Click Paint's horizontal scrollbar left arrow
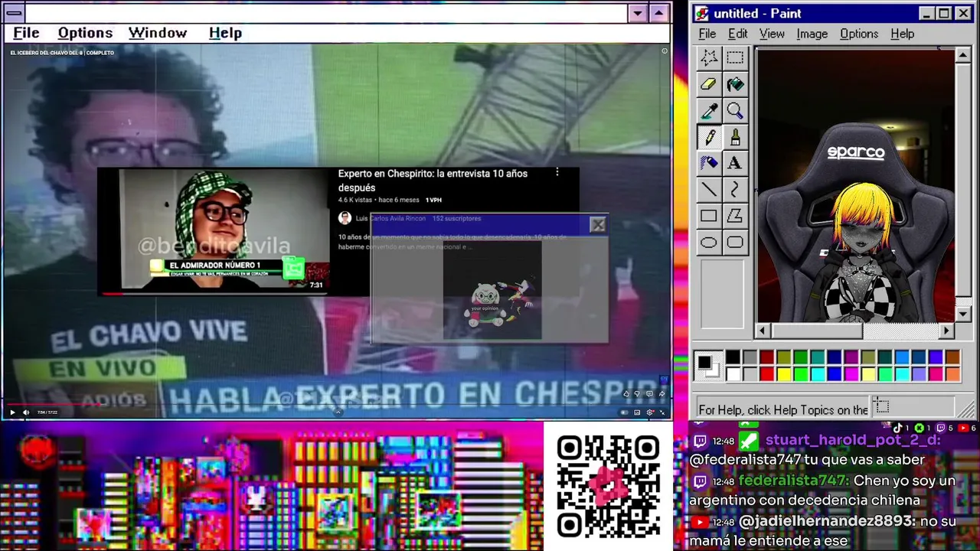Image resolution: width=980 pixels, height=551 pixels. (x=762, y=331)
